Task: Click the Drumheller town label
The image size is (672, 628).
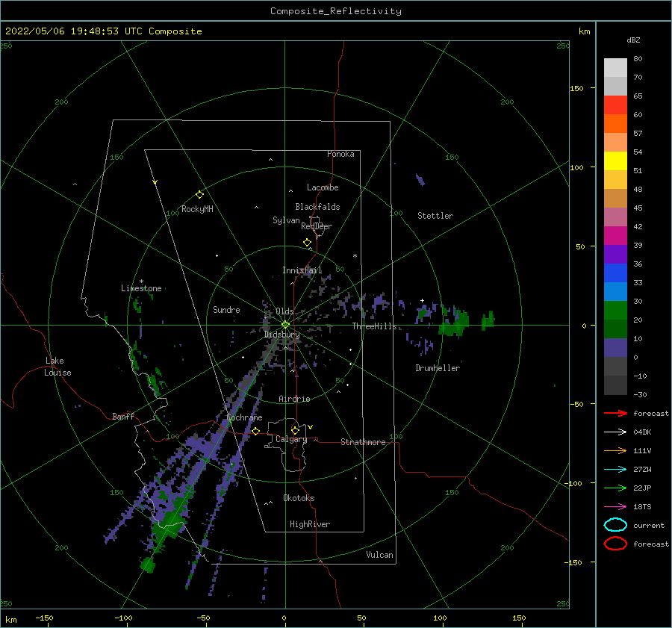Action: [438, 368]
